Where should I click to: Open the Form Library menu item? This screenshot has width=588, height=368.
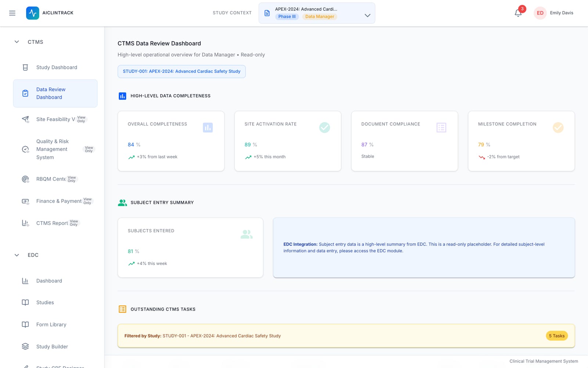point(55,325)
